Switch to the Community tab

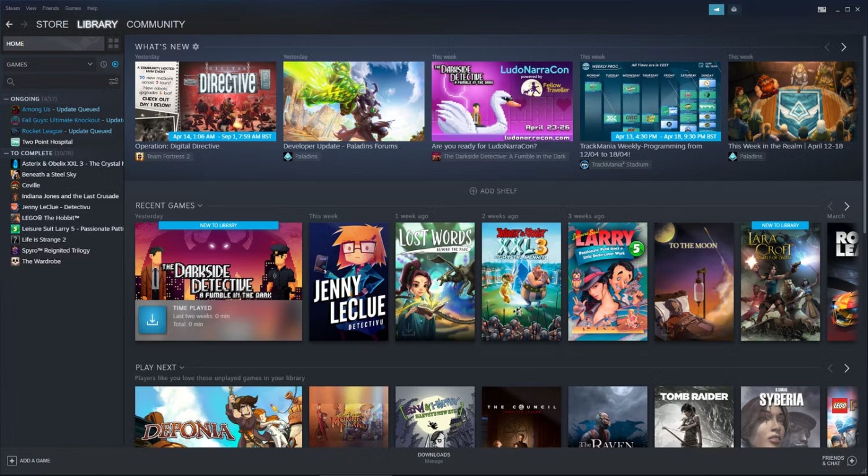pyautogui.click(x=156, y=24)
